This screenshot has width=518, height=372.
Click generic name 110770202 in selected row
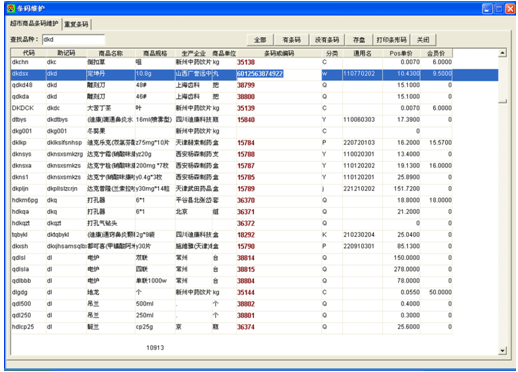359,74
